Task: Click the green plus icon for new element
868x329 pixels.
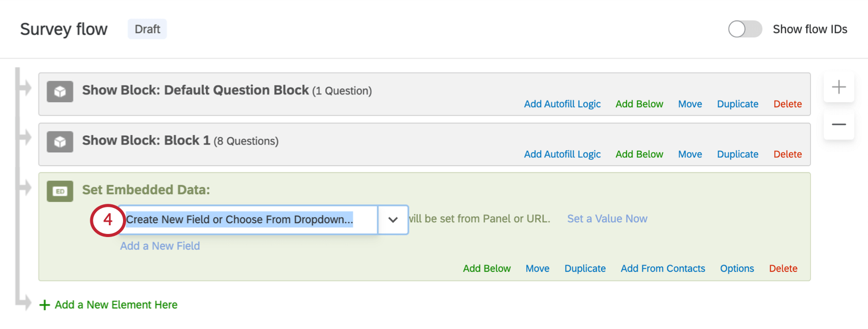Action: (45, 305)
